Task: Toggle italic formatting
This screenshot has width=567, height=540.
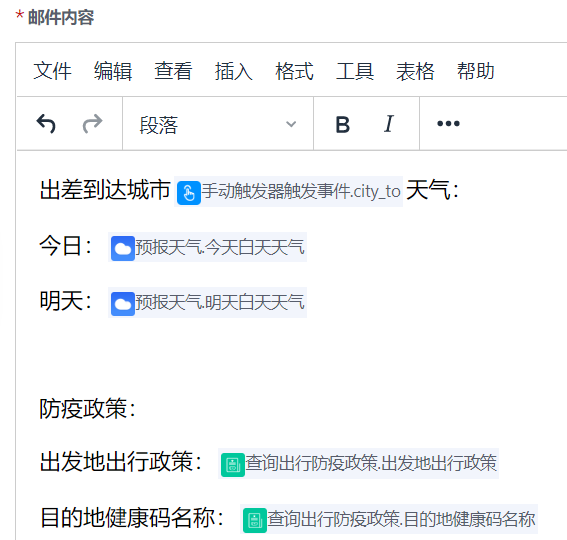Action: 389,124
